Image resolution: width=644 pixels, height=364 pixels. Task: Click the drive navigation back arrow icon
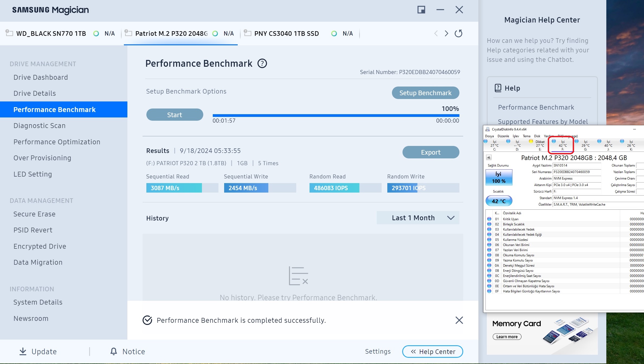[437, 34]
